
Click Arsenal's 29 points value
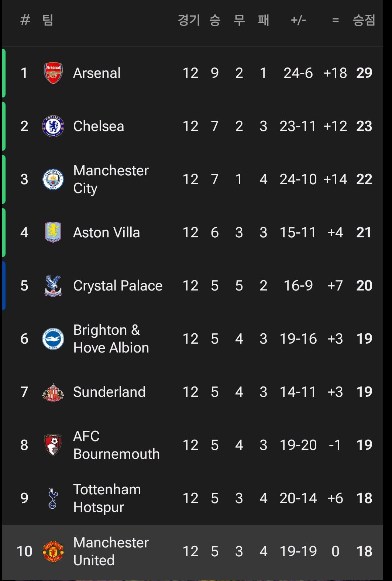(x=364, y=73)
